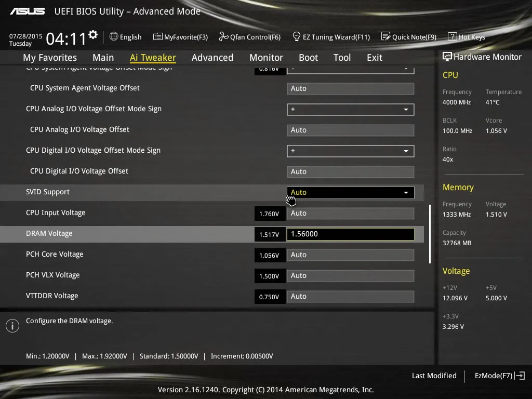This screenshot has width=532, height=399.
Task: Select the PCH VLX Voltage label
Action: point(52,275)
